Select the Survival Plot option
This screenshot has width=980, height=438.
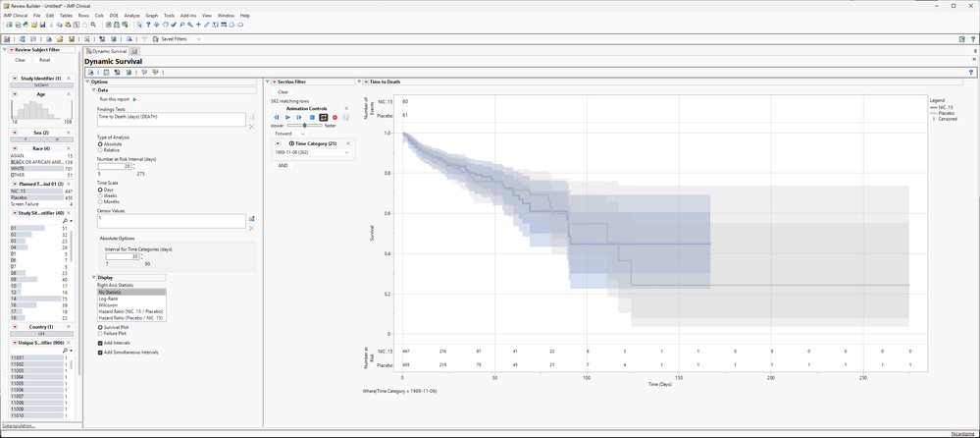101,327
